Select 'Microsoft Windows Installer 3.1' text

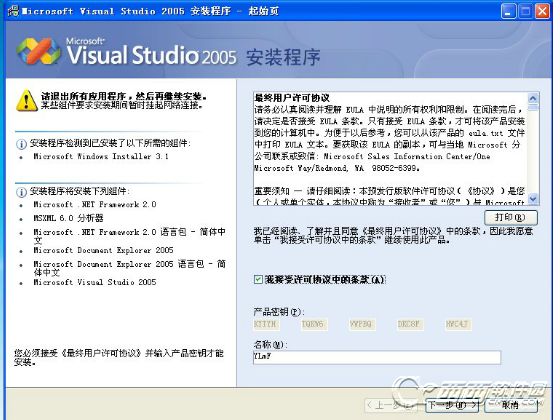pyautogui.click(x=101, y=156)
